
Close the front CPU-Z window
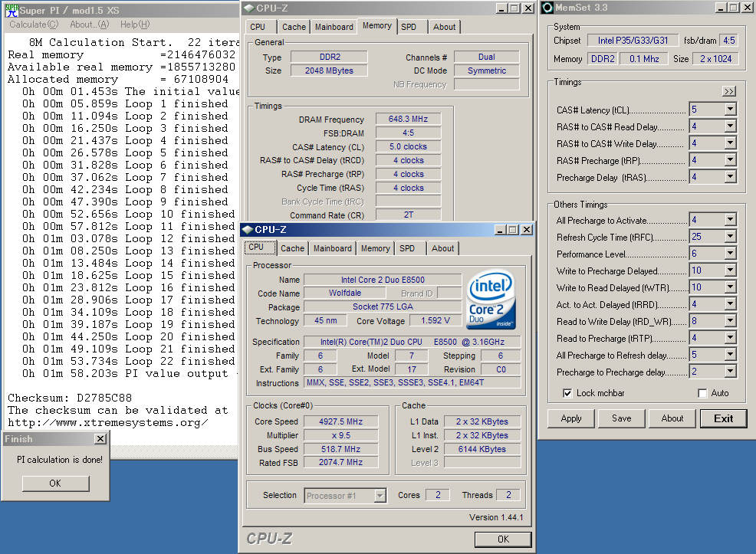coord(527,230)
